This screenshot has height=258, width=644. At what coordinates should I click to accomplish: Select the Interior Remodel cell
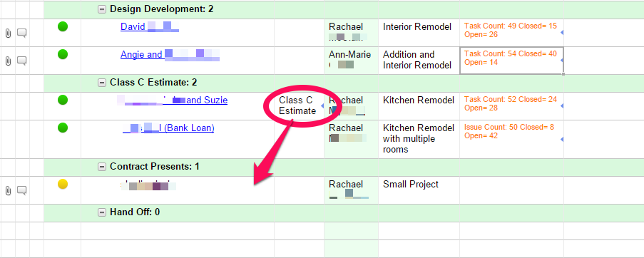click(419, 33)
